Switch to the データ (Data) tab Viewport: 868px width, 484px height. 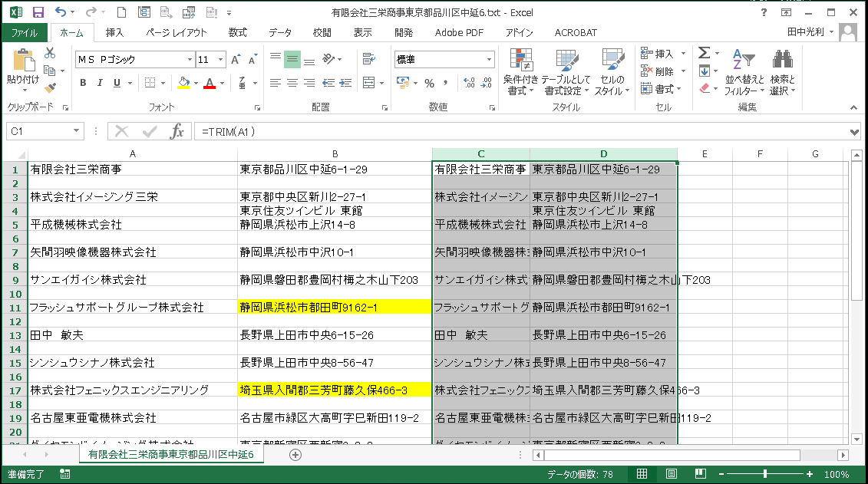[x=280, y=33]
